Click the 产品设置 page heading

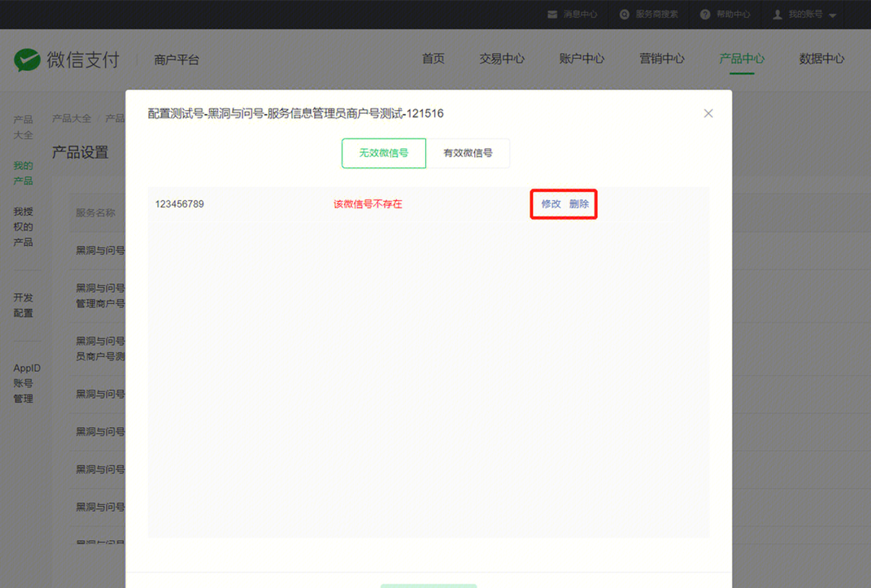pos(81,152)
